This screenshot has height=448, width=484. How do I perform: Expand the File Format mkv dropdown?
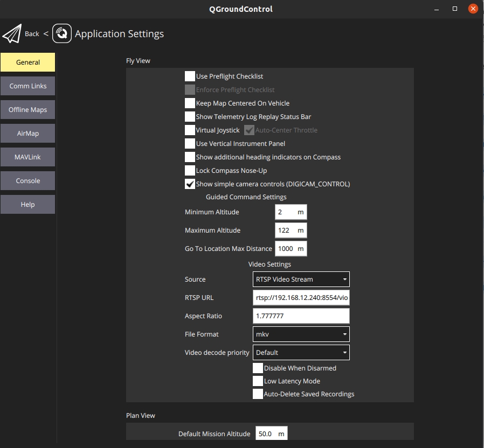pos(301,334)
